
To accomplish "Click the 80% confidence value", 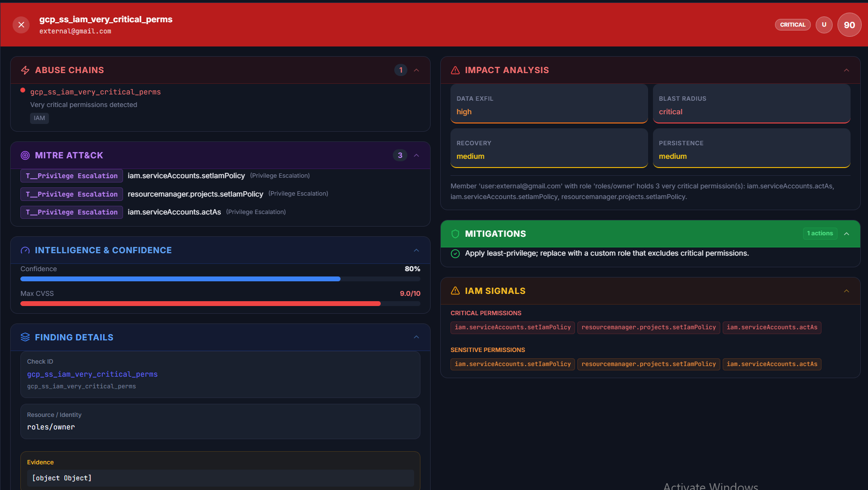I will click(412, 269).
